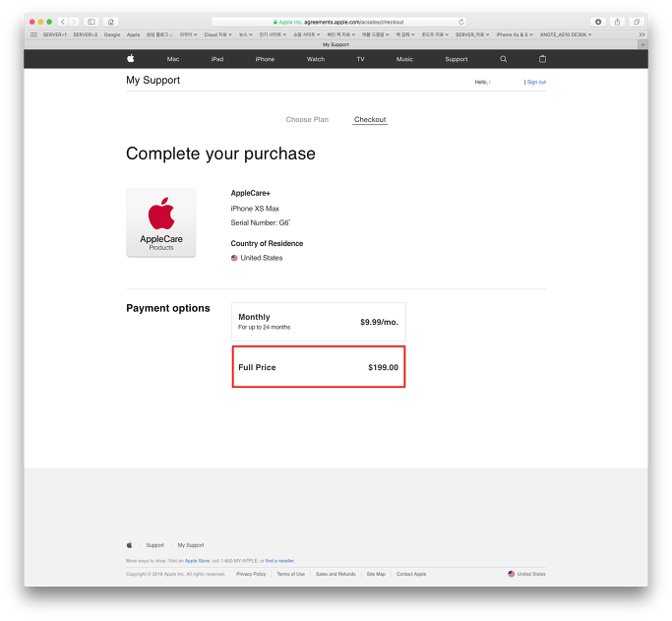Open the TV menu item
Viewport: 672px width, 621px height.
point(360,59)
